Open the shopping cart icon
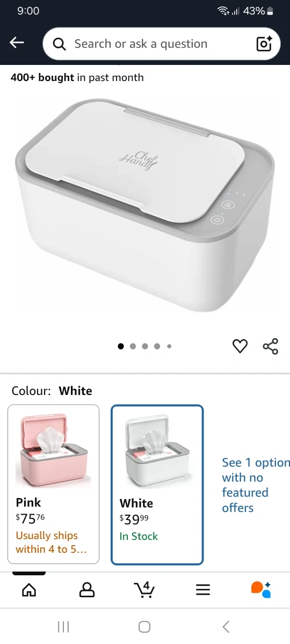The image size is (290, 644). coord(144,590)
